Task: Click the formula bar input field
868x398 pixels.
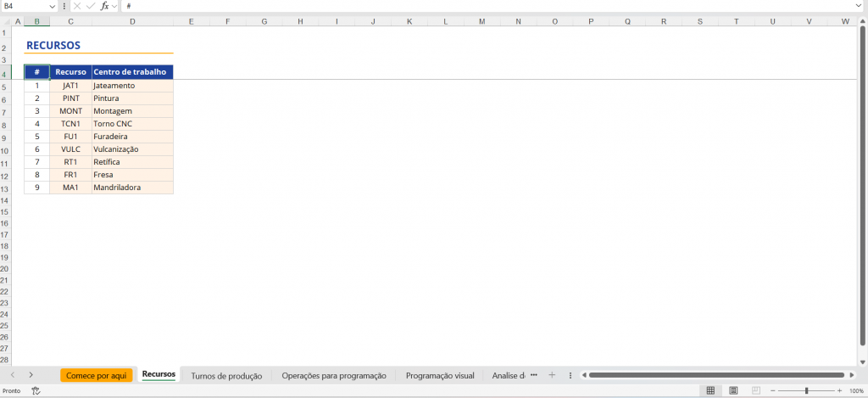Action: click(492, 6)
